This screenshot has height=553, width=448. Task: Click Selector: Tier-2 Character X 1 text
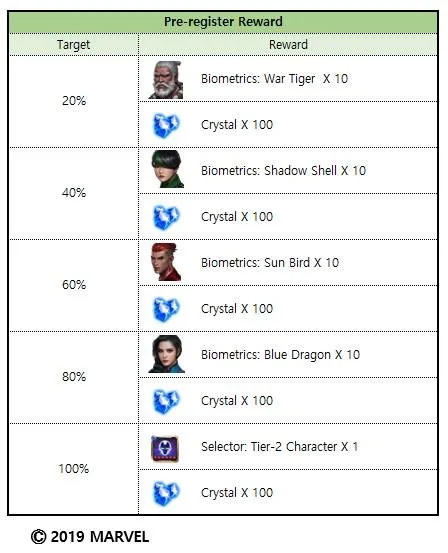[x=279, y=447]
